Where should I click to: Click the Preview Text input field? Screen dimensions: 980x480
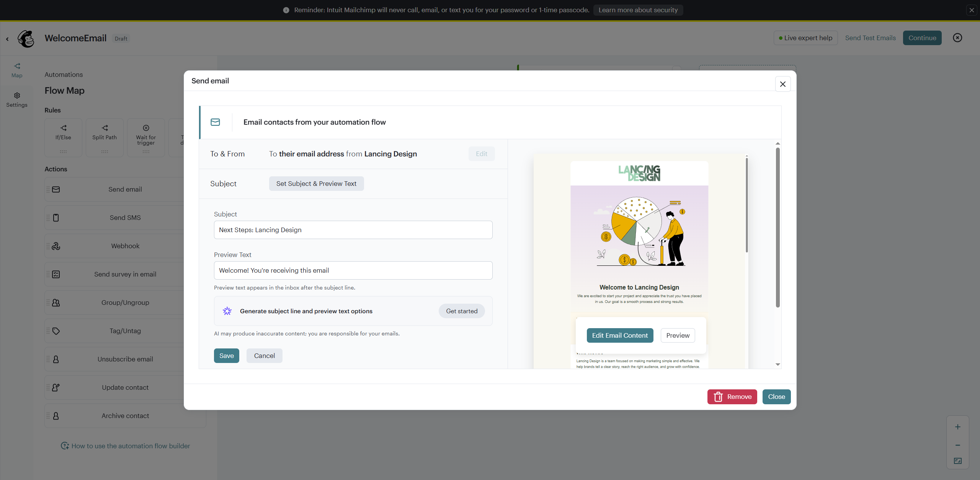coord(353,270)
